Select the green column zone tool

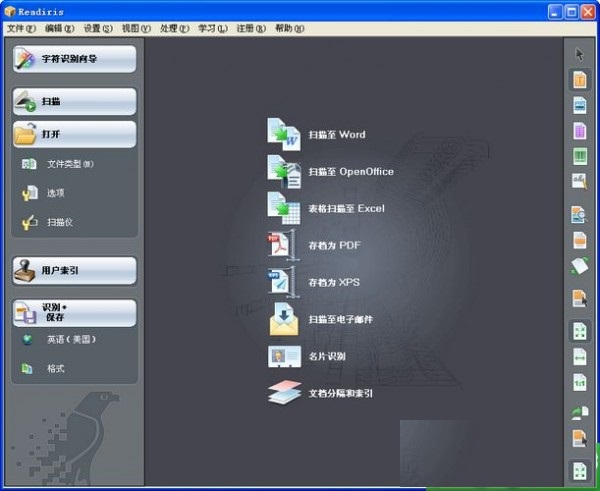tap(580, 156)
